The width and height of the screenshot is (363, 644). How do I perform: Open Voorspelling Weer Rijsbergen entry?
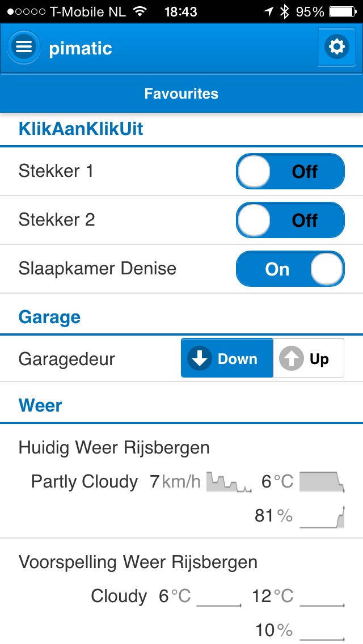[138, 562]
